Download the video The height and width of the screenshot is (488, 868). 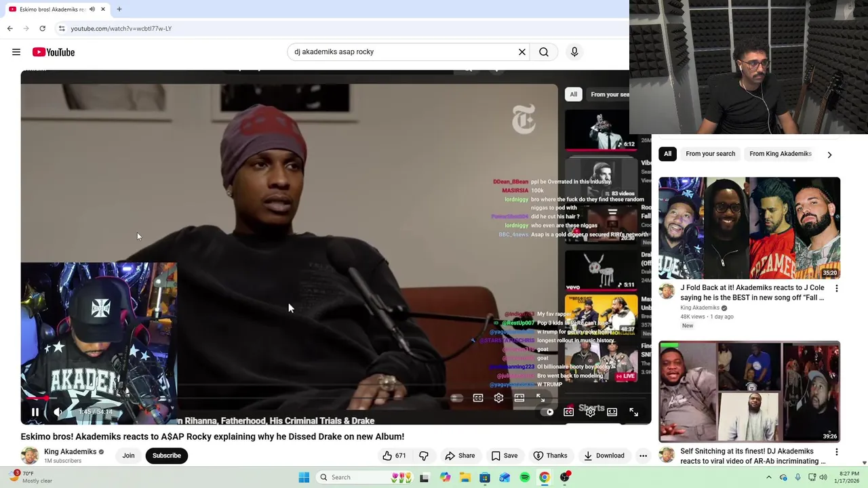point(604,455)
